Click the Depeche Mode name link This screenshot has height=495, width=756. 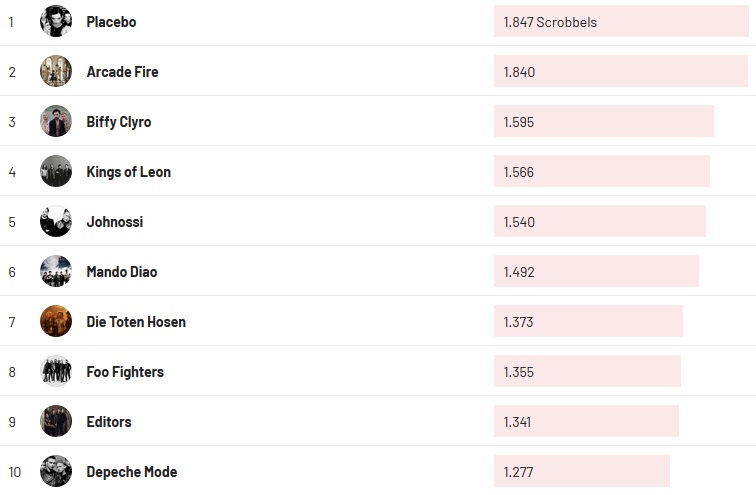pos(131,472)
